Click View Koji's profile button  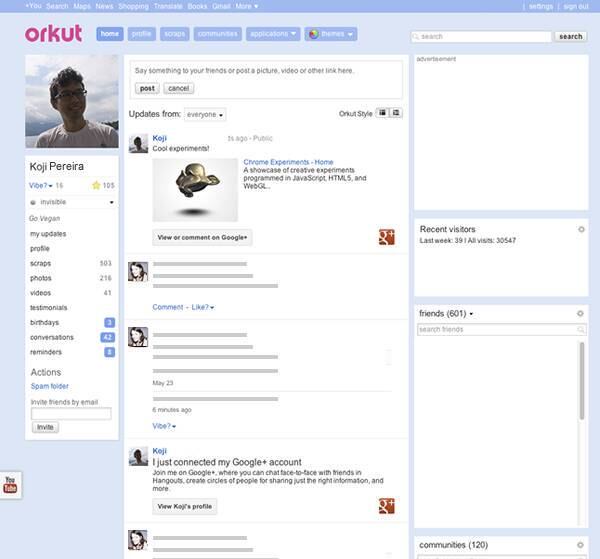click(184, 506)
